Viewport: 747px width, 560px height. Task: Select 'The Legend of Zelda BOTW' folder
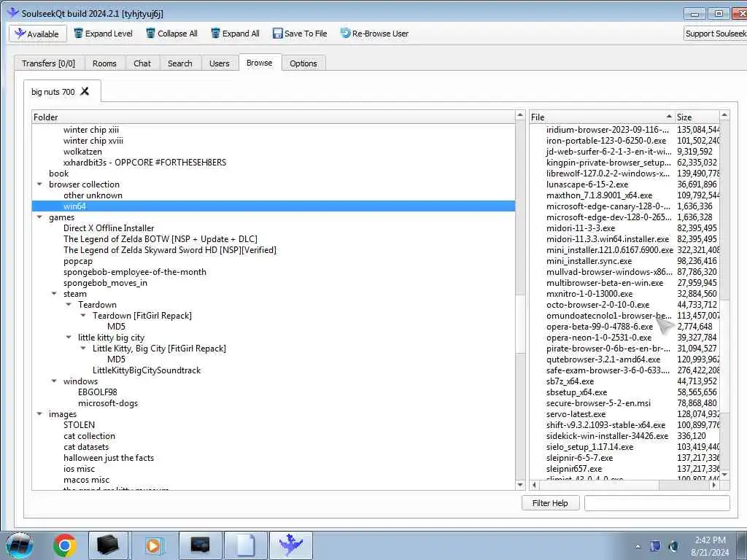[160, 239]
